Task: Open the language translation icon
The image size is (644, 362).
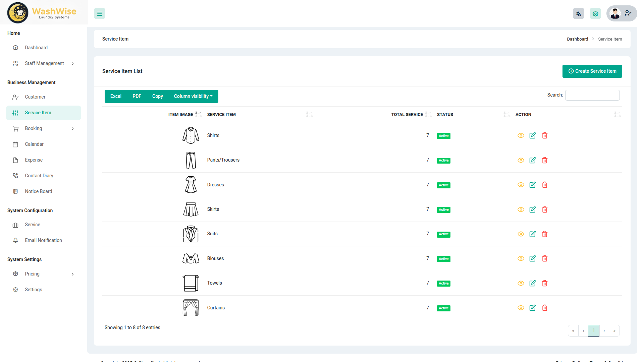Action: pyautogui.click(x=578, y=14)
